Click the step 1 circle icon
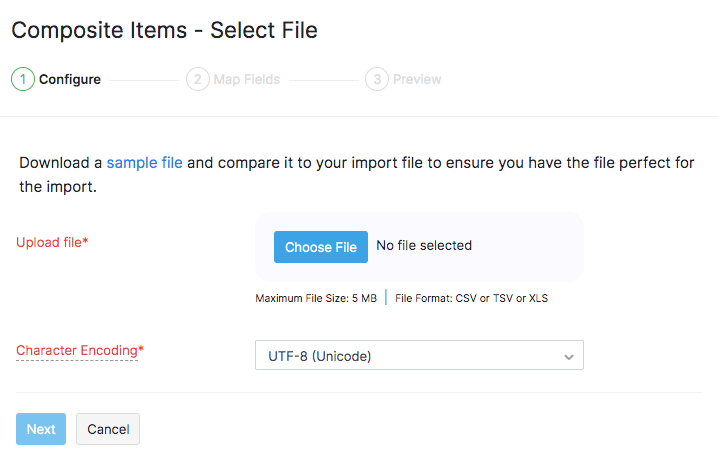Viewport: 718px width, 464px height. pyautogui.click(x=23, y=79)
